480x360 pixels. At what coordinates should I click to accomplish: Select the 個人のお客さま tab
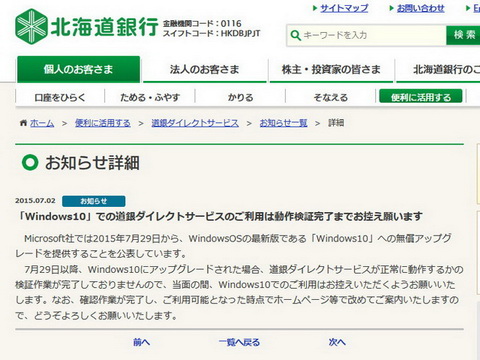(x=78, y=69)
